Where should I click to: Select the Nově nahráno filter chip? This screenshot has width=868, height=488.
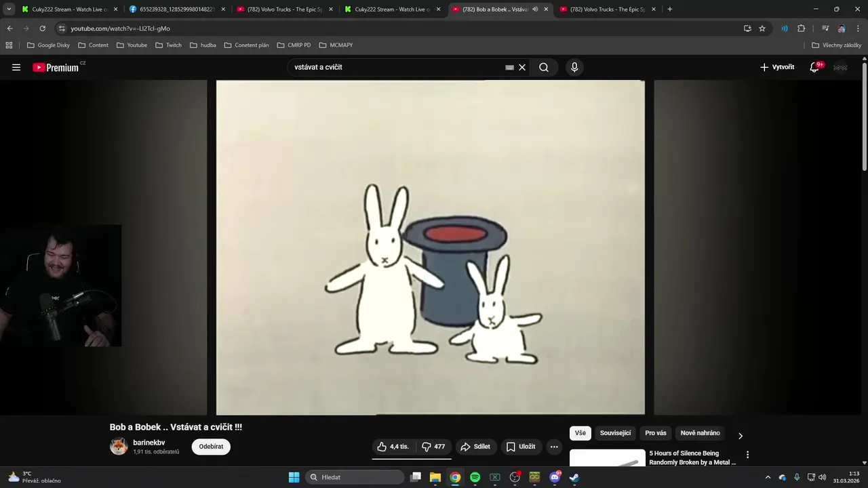tap(701, 433)
